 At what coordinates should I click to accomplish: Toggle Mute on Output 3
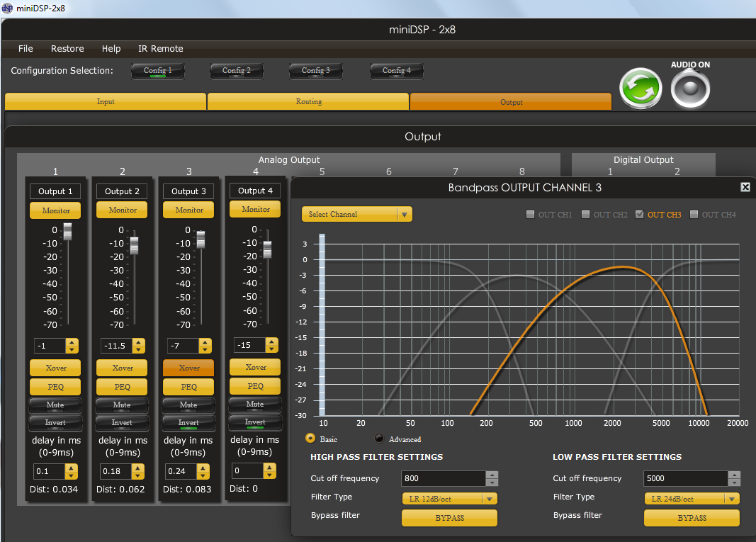click(x=188, y=405)
